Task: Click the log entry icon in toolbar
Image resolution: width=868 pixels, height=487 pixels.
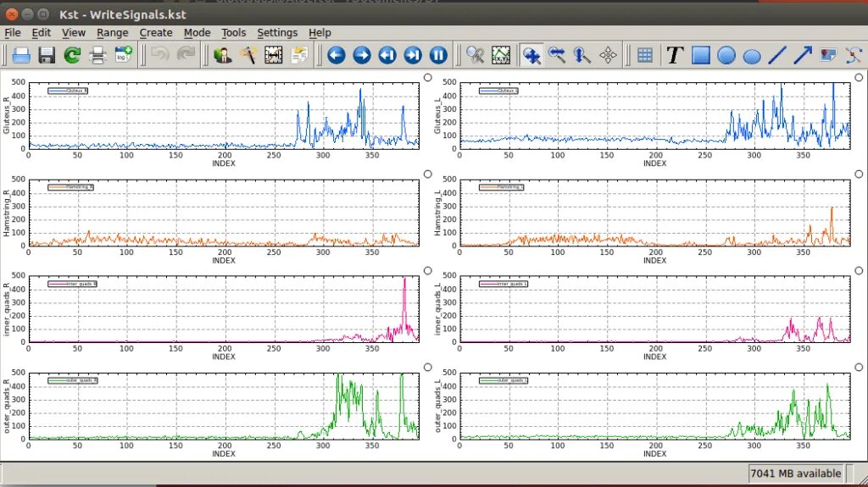Action: click(x=123, y=55)
